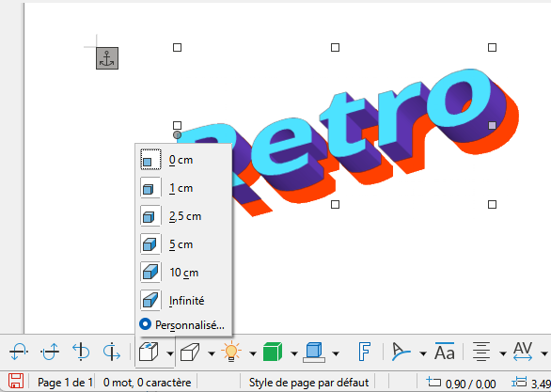Select the Personnalisé radio option
The image size is (551, 392).
pos(182,325)
